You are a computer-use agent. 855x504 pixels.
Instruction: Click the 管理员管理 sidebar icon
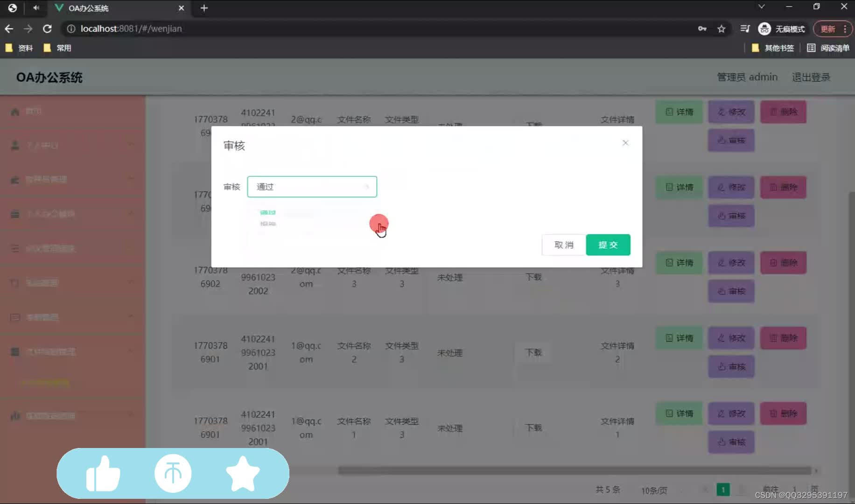tap(15, 180)
